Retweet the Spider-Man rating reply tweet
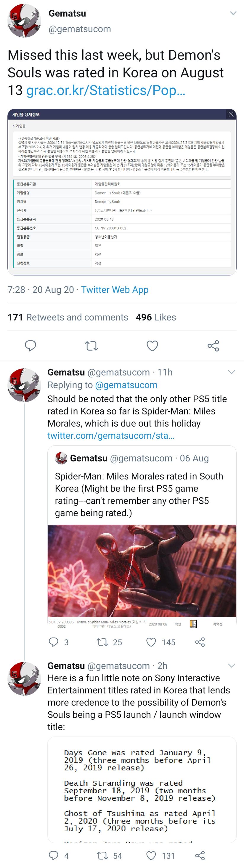Viewport: 244px width, 868px height. pyautogui.click(x=102, y=642)
